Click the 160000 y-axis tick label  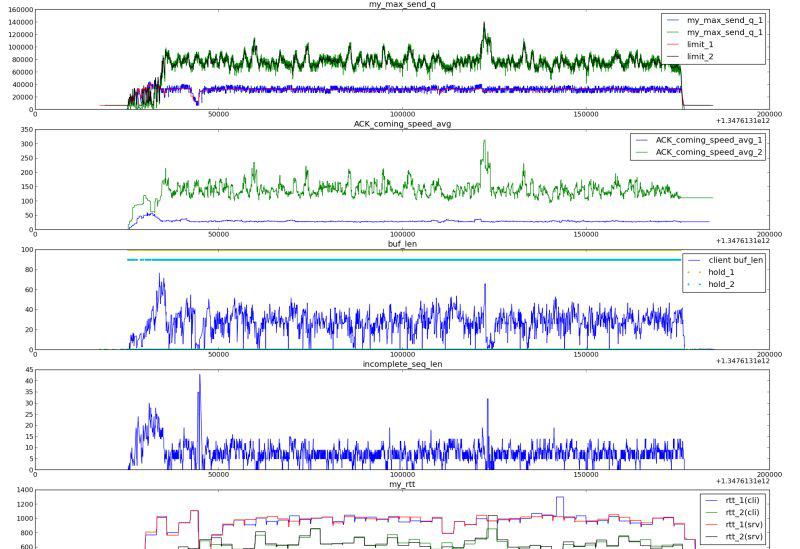pyautogui.click(x=20, y=10)
